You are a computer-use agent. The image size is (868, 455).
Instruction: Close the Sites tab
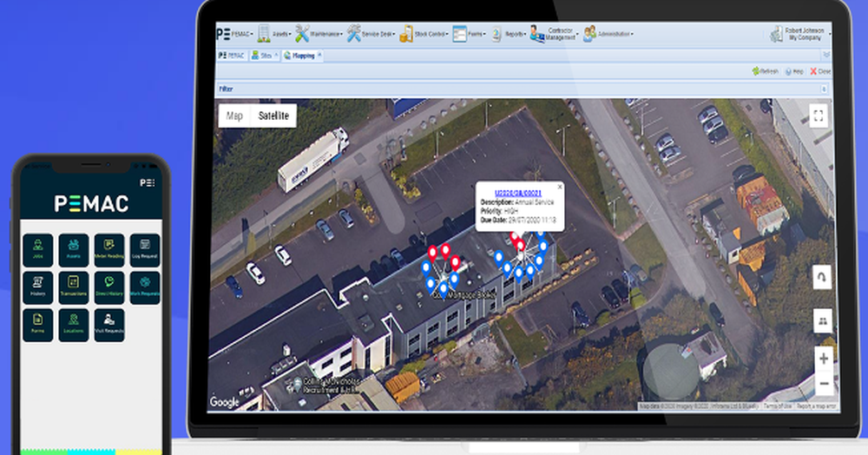[276, 56]
